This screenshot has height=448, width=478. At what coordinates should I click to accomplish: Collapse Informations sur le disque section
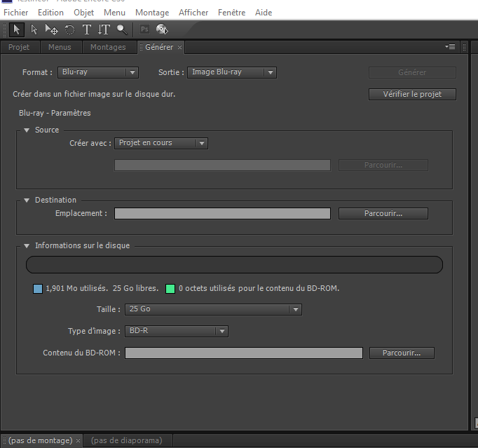[x=27, y=246]
